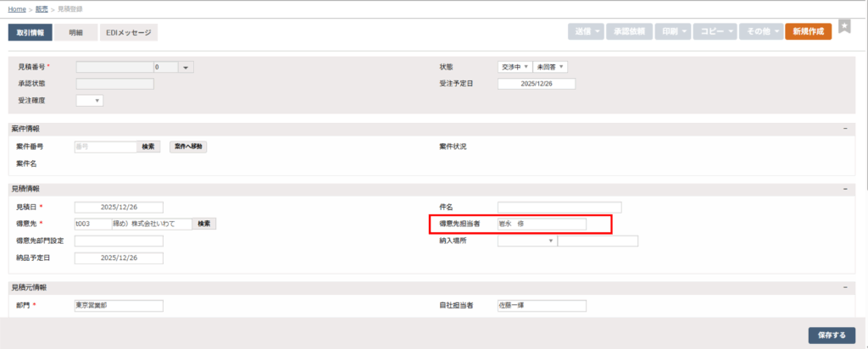Open the 納入場所 dropdown

click(x=526, y=241)
